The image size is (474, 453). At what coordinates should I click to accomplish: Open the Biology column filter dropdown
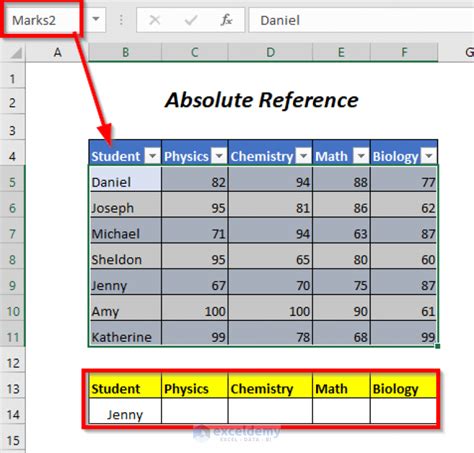(x=429, y=156)
